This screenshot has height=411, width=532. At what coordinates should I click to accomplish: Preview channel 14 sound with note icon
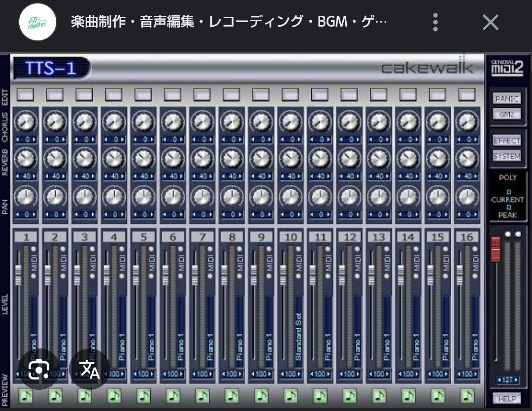pos(408,396)
